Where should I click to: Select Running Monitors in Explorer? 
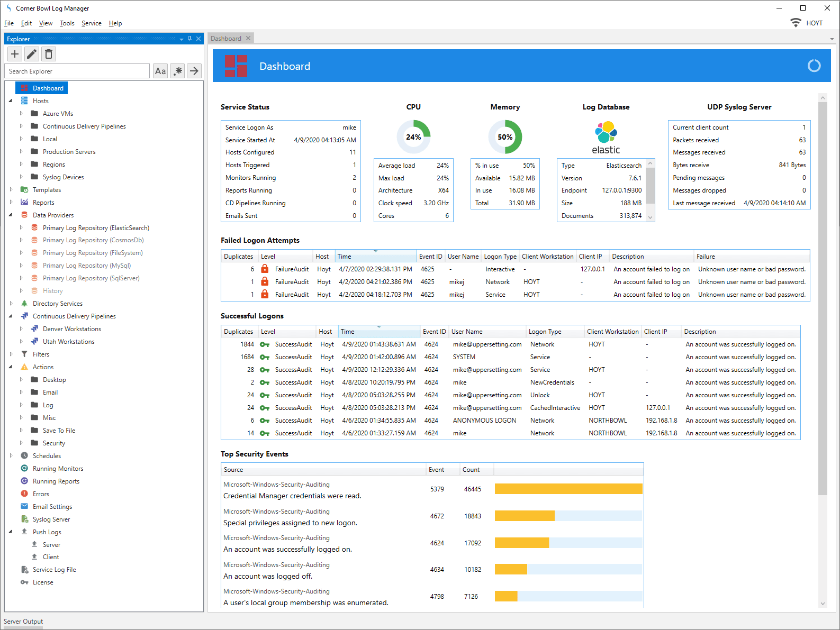pyautogui.click(x=58, y=469)
